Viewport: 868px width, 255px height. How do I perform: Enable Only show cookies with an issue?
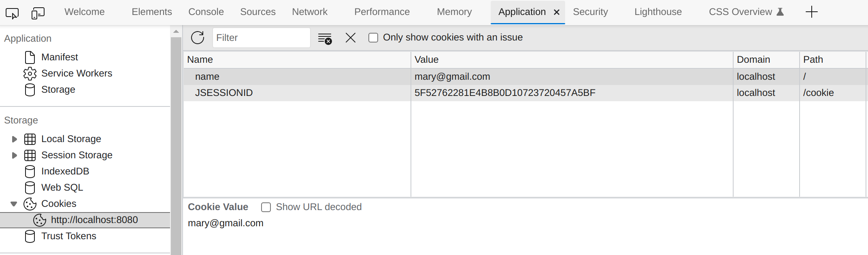373,38
